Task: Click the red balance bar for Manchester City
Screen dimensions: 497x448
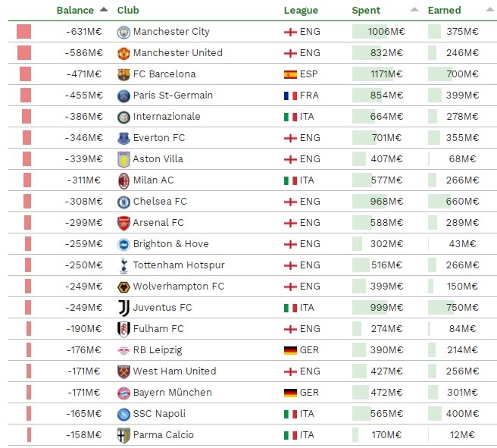Action: click(24, 32)
